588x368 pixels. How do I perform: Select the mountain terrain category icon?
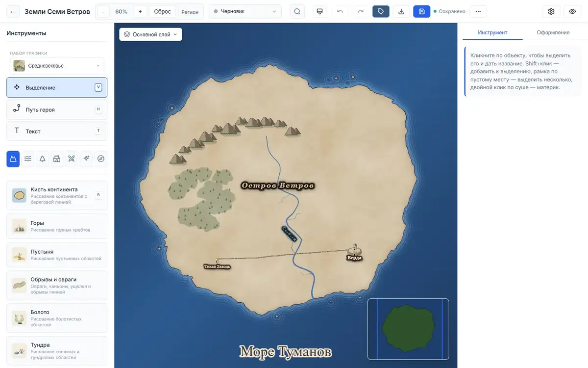click(13, 158)
